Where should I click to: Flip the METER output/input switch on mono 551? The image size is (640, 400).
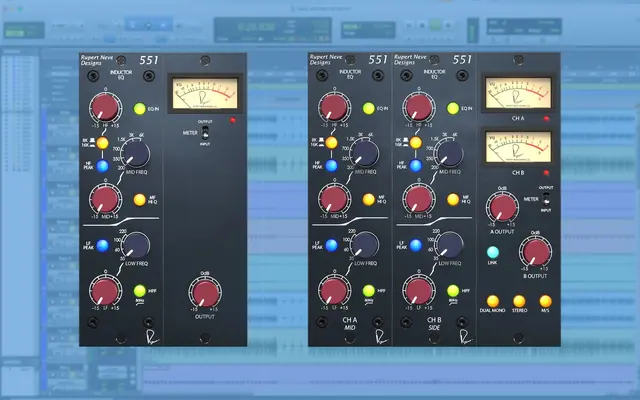tap(205, 133)
